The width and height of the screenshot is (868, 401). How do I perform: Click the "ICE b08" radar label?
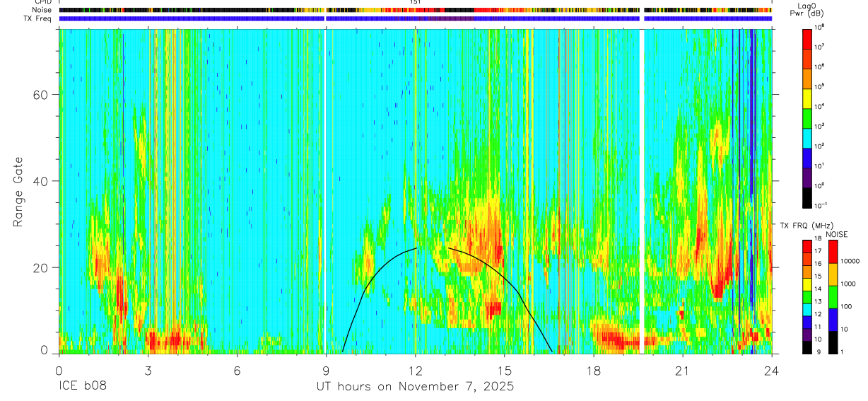pyautogui.click(x=83, y=387)
